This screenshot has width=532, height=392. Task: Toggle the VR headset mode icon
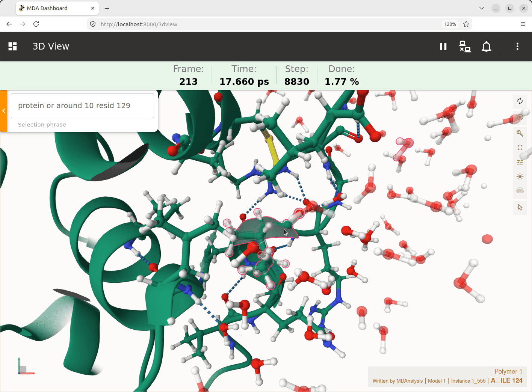pyautogui.click(x=520, y=191)
